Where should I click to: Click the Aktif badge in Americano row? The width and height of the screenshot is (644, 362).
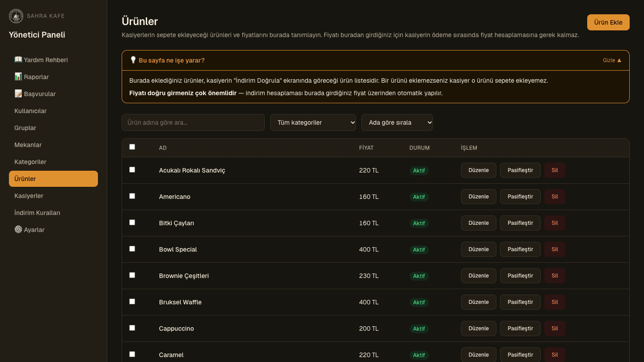coord(419,197)
